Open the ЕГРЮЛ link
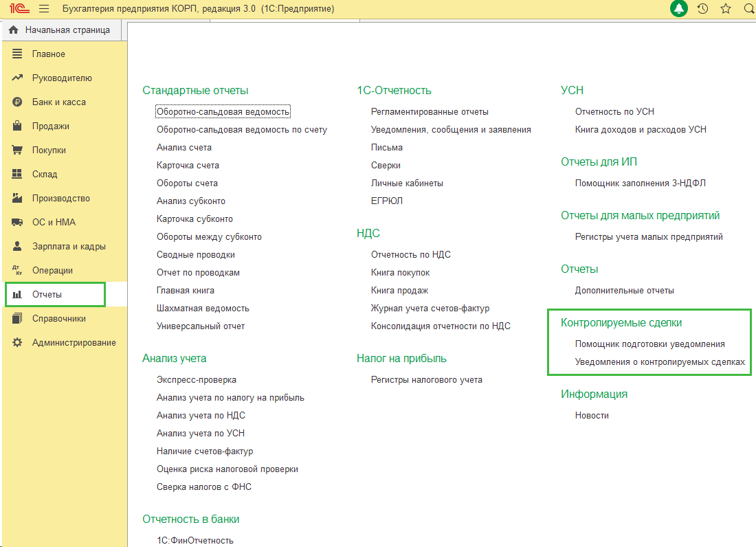Viewport: 756px width, 547px height. pos(387,201)
